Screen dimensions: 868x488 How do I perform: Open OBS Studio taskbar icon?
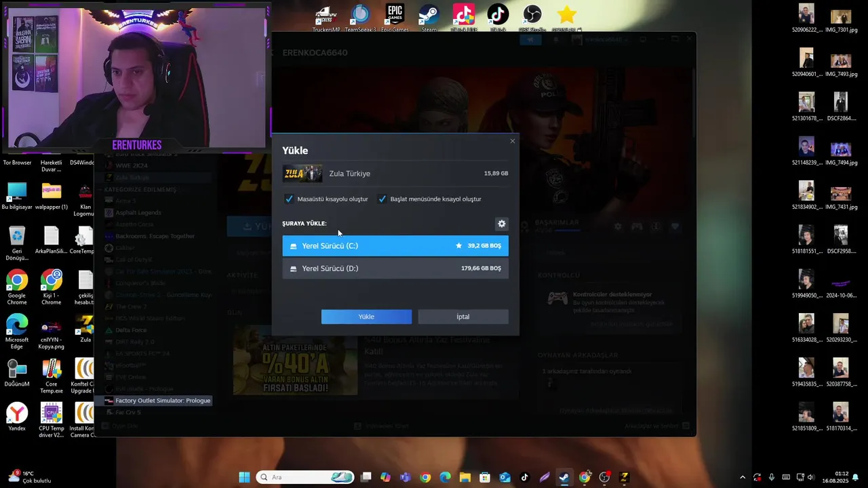[x=604, y=477]
